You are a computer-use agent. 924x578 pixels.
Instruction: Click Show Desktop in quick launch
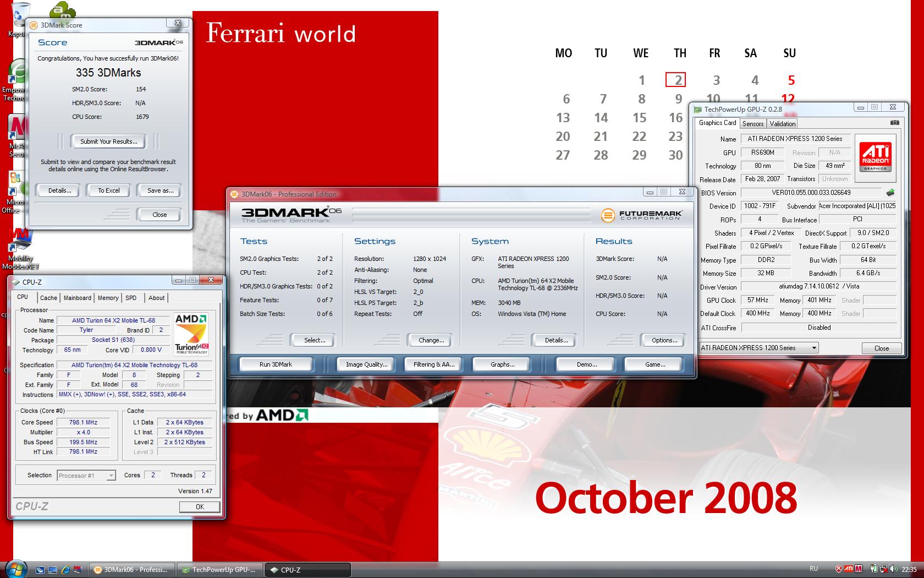[53, 570]
